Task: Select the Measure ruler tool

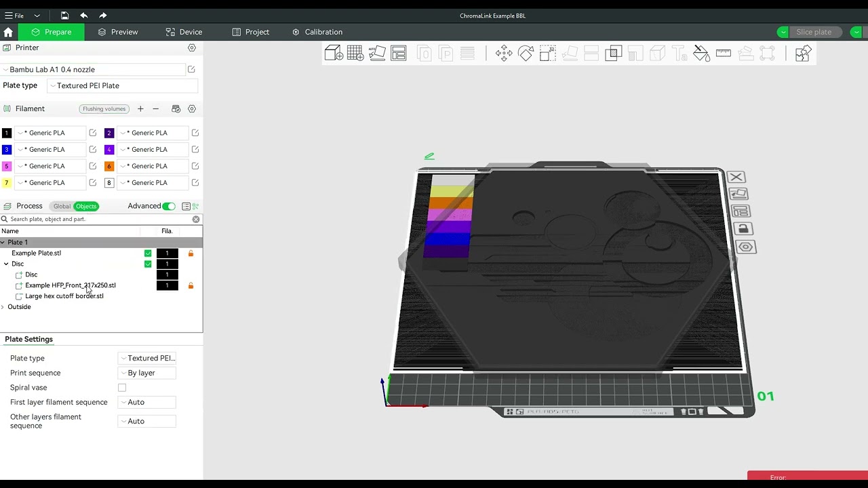Action: tap(724, 53)
